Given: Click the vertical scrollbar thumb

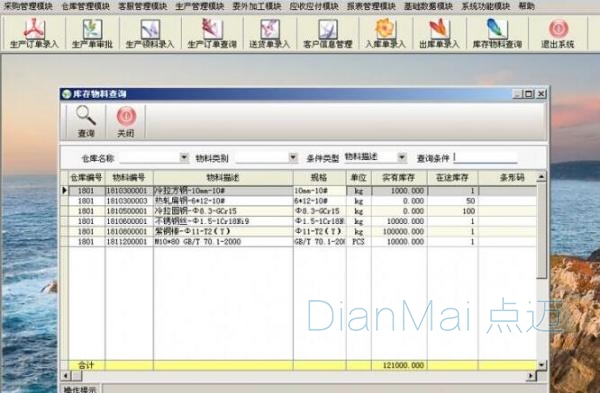Looking at the screenshot, I should [x=541, y=231].
